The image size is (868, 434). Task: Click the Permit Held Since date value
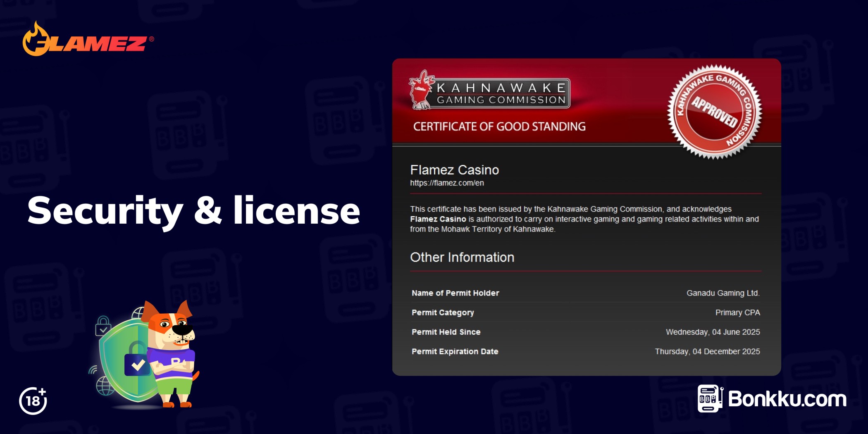click(x=713, y=332)
